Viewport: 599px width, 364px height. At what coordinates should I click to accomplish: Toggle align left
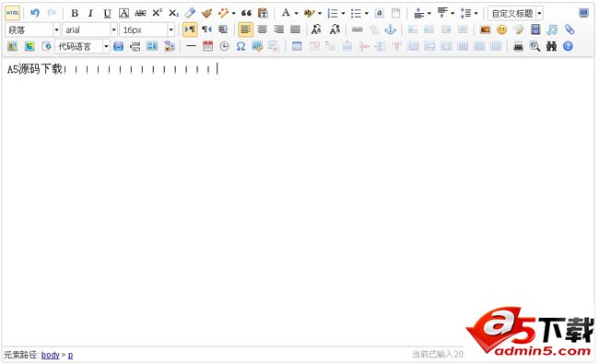tap(245, 29)
